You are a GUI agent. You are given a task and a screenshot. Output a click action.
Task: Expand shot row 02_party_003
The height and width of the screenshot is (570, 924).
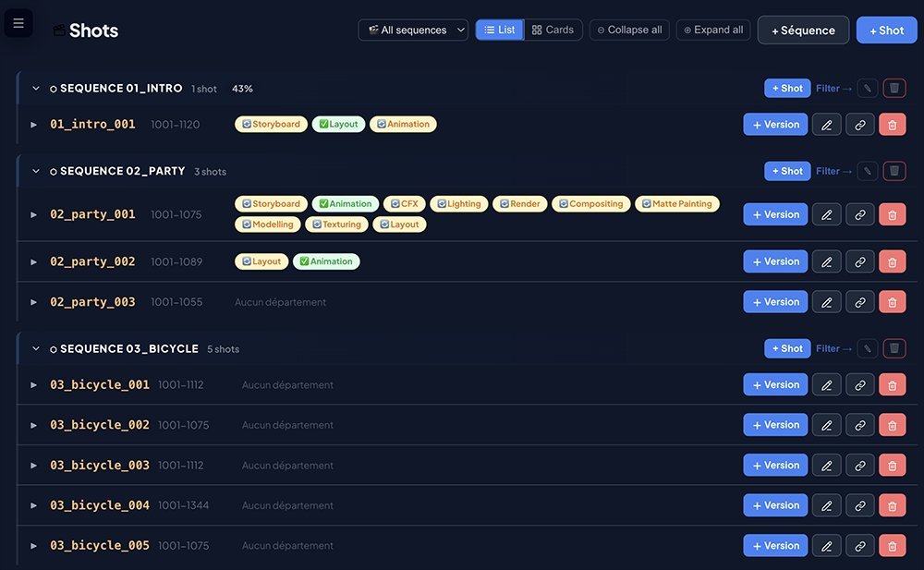click(x=34, y=302)
